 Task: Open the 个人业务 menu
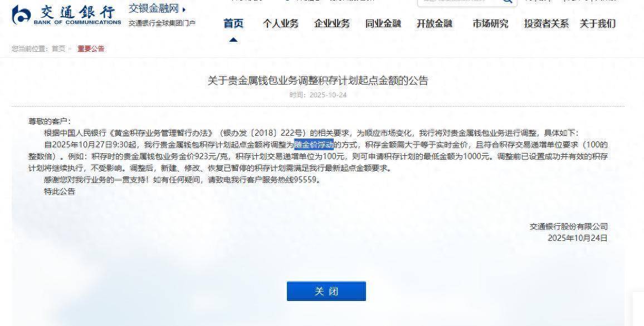tap(281, 24)
